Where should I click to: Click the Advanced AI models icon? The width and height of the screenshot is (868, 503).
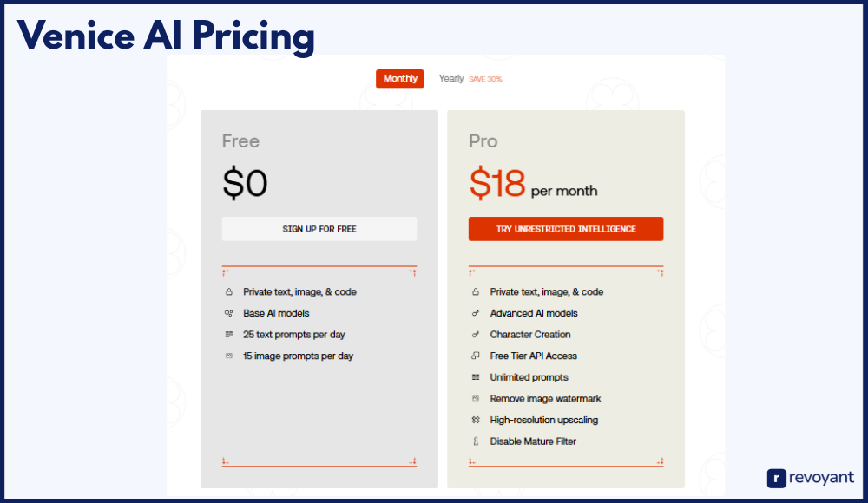point(476,313)
